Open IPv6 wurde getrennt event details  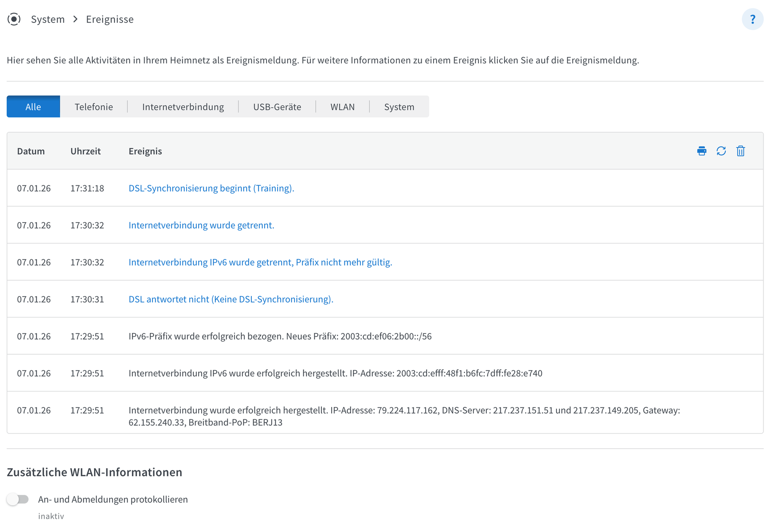260,262
